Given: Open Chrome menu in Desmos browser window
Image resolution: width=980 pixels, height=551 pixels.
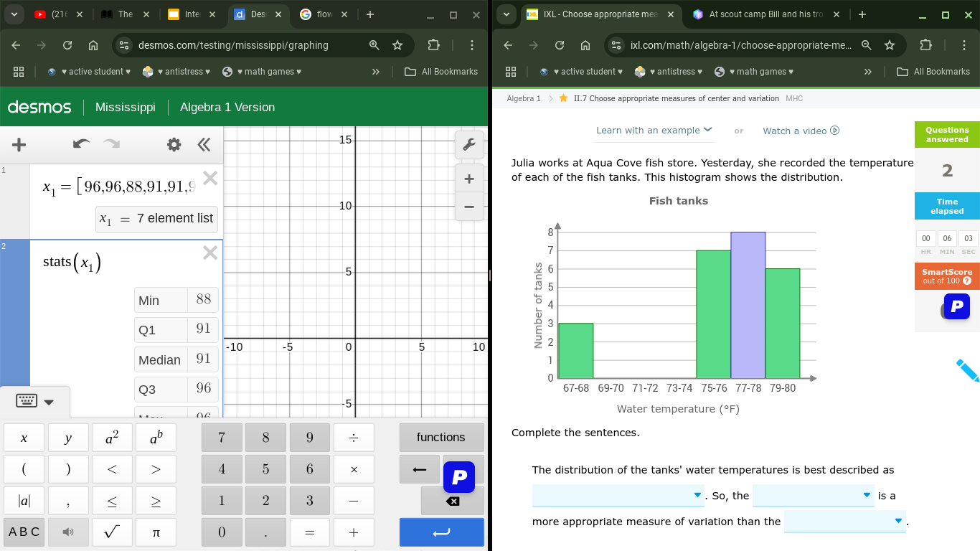Looking at the screenshot, I should click(x=472, y=45).
